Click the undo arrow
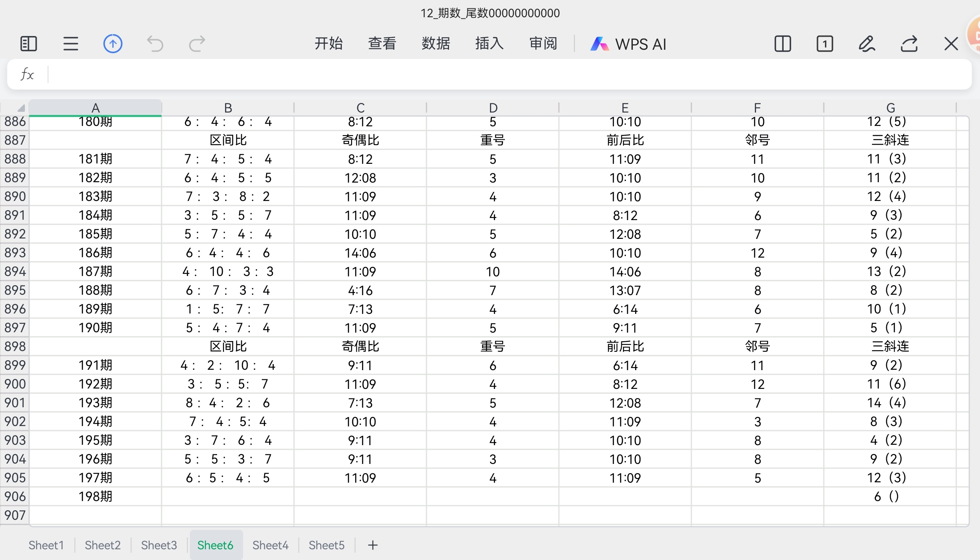The width and height of the screenshot is (980, 560). 155,44
